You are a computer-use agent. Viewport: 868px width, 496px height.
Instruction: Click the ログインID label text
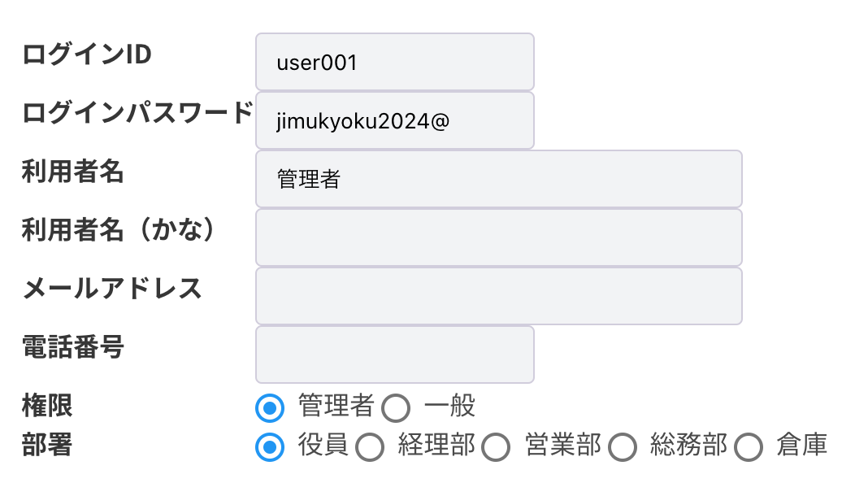pos(87,54)
